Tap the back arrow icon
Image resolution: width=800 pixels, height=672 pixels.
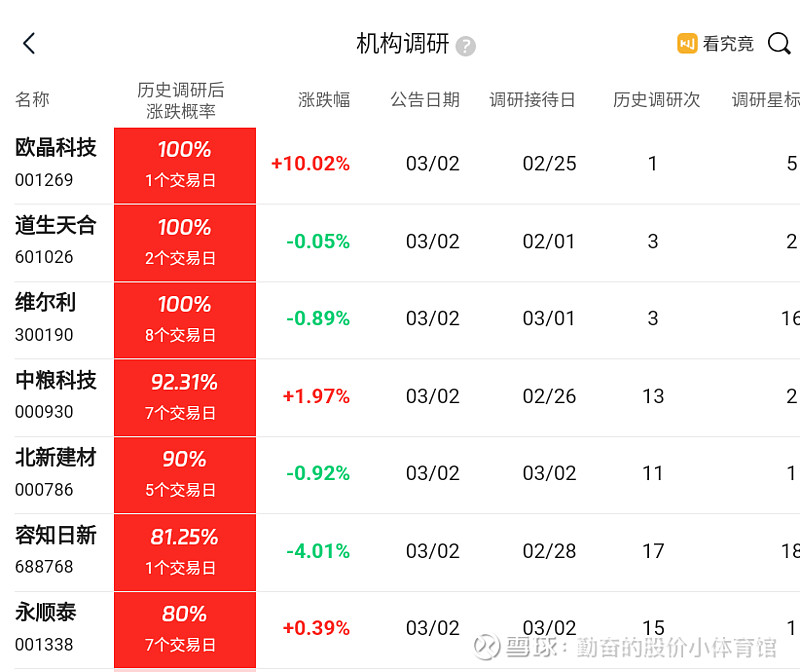click(x=29, y=43)
